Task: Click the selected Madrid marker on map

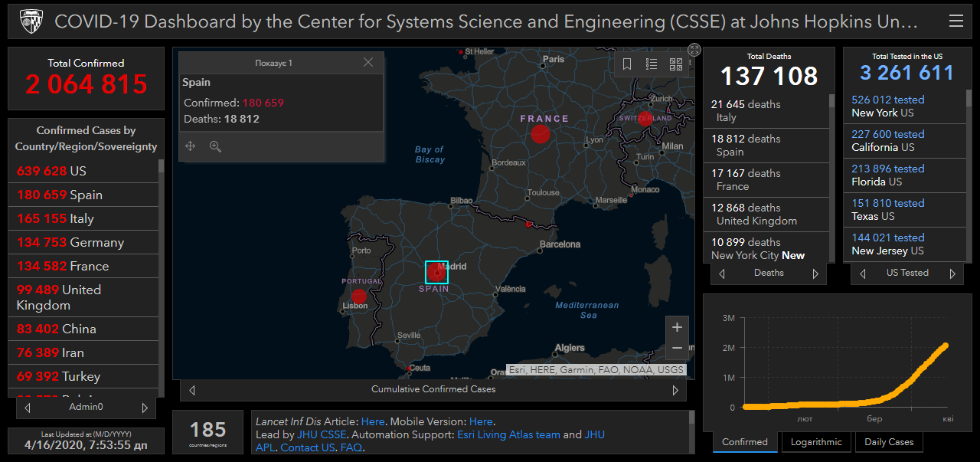Action: pos(436,272)
